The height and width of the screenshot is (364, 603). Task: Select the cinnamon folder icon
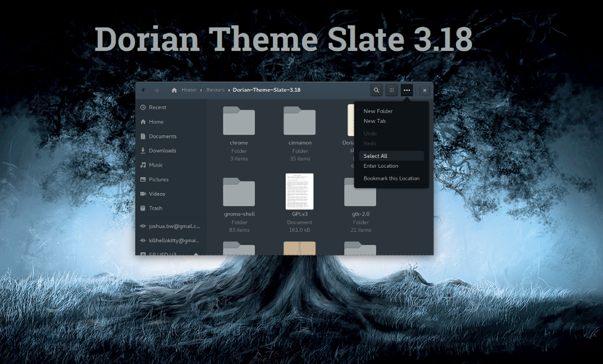(300, 121)
